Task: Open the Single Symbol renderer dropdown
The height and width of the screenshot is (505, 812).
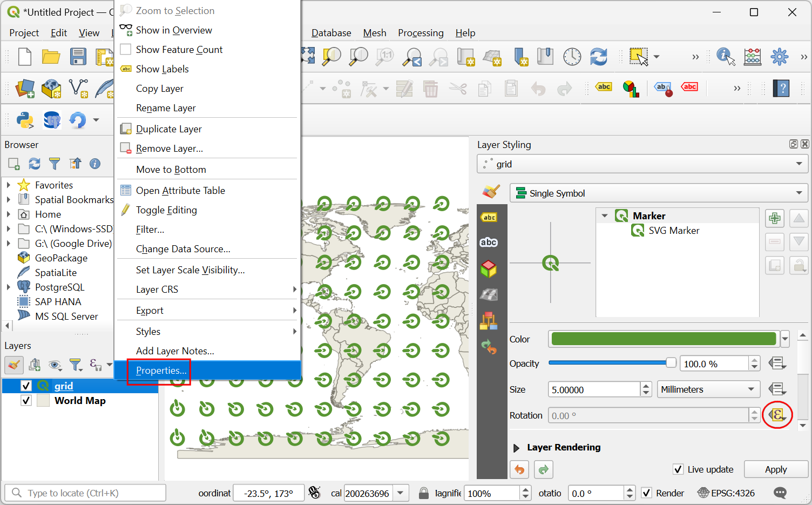Action: click(658, 193)
